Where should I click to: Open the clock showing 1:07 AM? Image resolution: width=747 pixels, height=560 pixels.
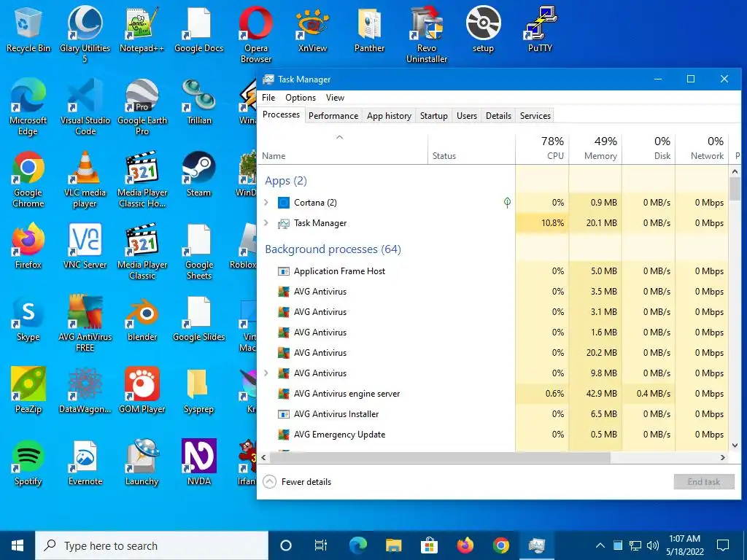(684, 545)
